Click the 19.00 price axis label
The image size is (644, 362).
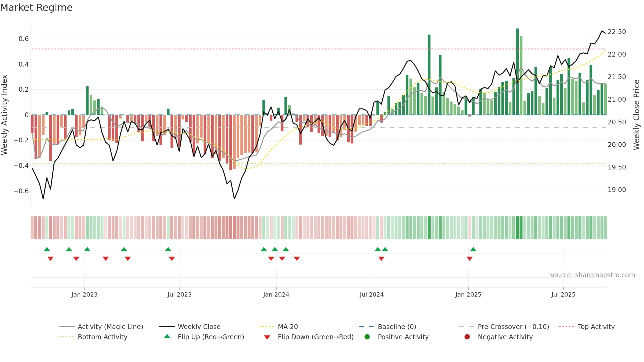[617, 190]
